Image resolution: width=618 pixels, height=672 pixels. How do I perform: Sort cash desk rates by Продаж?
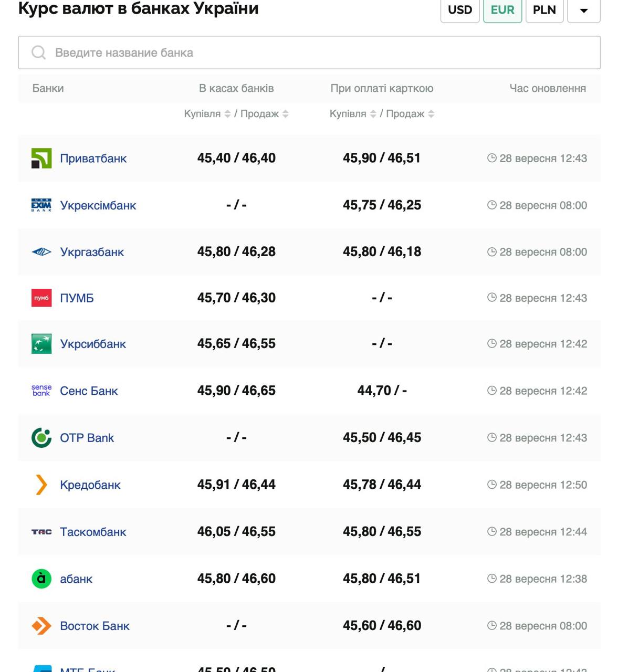point(285,114)
